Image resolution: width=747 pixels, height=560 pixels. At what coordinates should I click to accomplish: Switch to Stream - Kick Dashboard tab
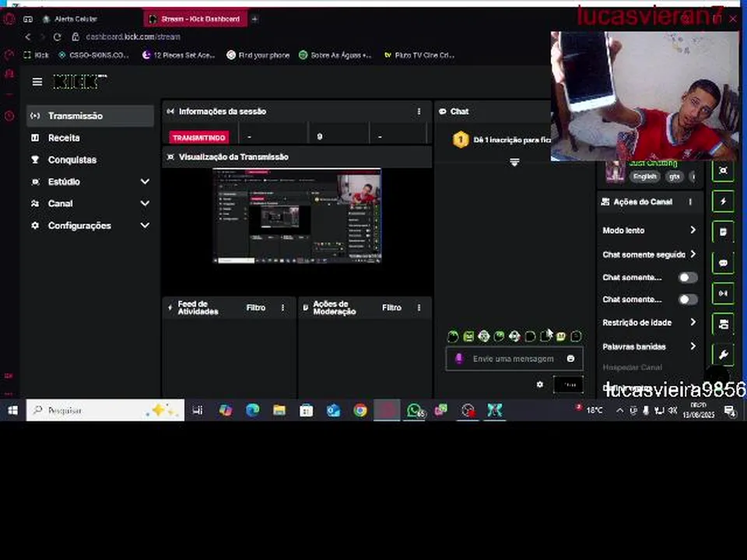click(195, 19)
